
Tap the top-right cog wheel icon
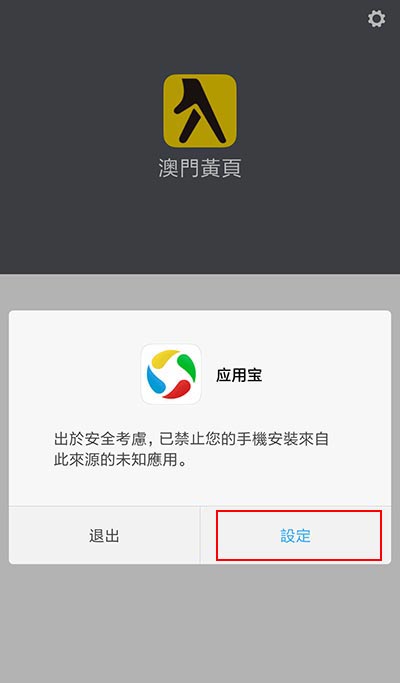[376, 19]
